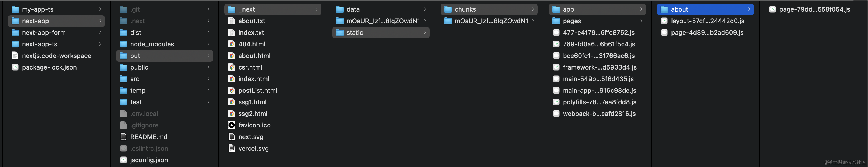Click the Chrome icon beside 404.html
The image size is (868, 167).
coord(231,44)
